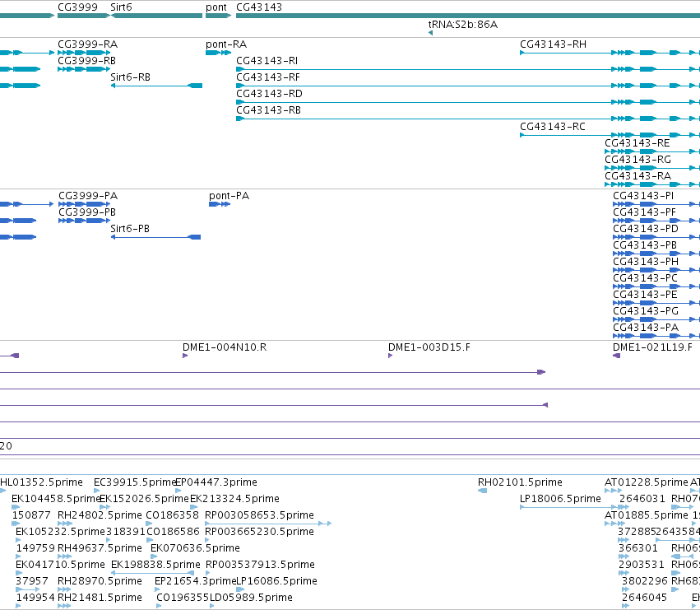700x610 pixels.
Task: Click the Sirt6-PB protein label
Action: [x=130, y=229]
